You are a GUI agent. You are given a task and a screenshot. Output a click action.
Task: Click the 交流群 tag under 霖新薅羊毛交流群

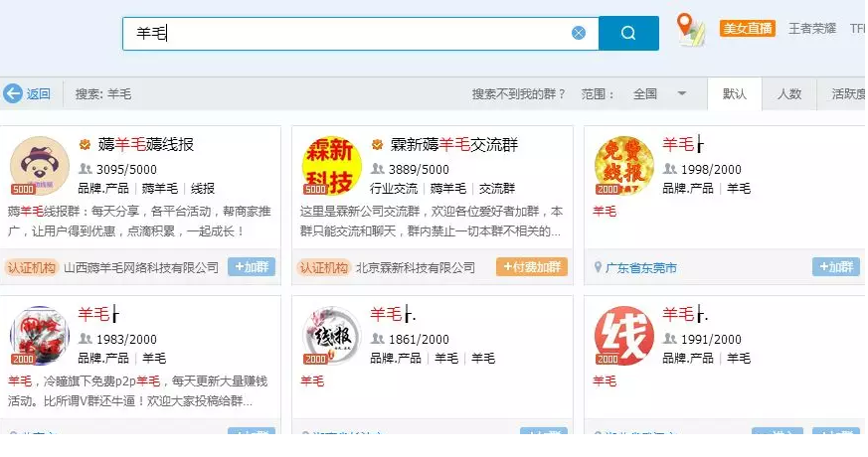496,189
